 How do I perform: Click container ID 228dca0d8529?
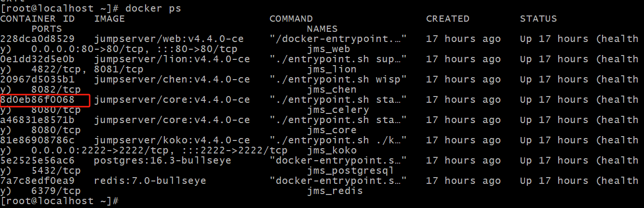pyautogui.click(x=38, y=39)
